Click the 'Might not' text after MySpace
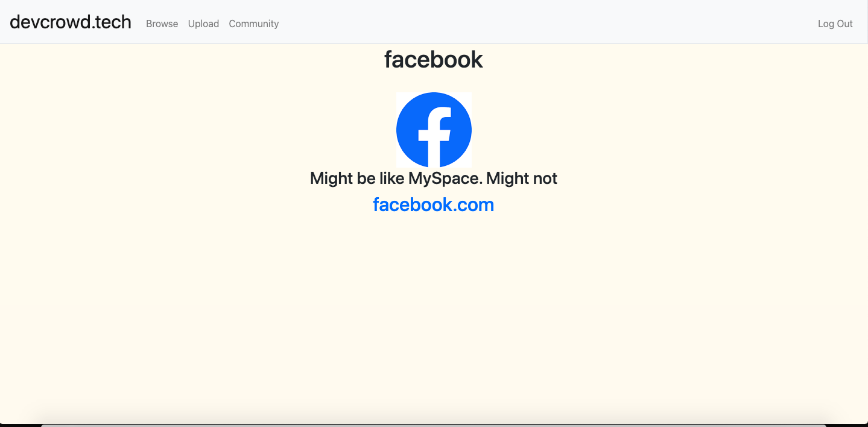The image size is (868, 427). pos(522,178)
